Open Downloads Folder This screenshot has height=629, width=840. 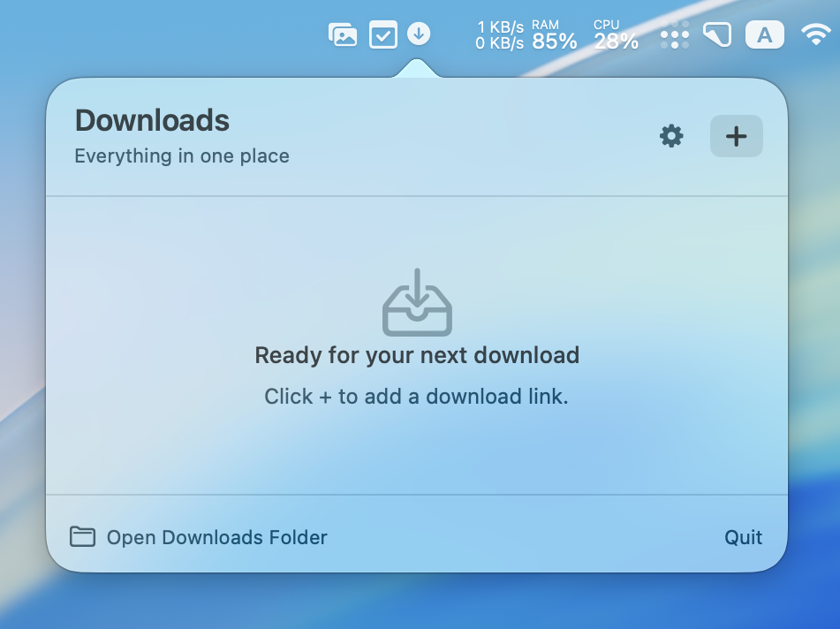click(x=199, y=537)
